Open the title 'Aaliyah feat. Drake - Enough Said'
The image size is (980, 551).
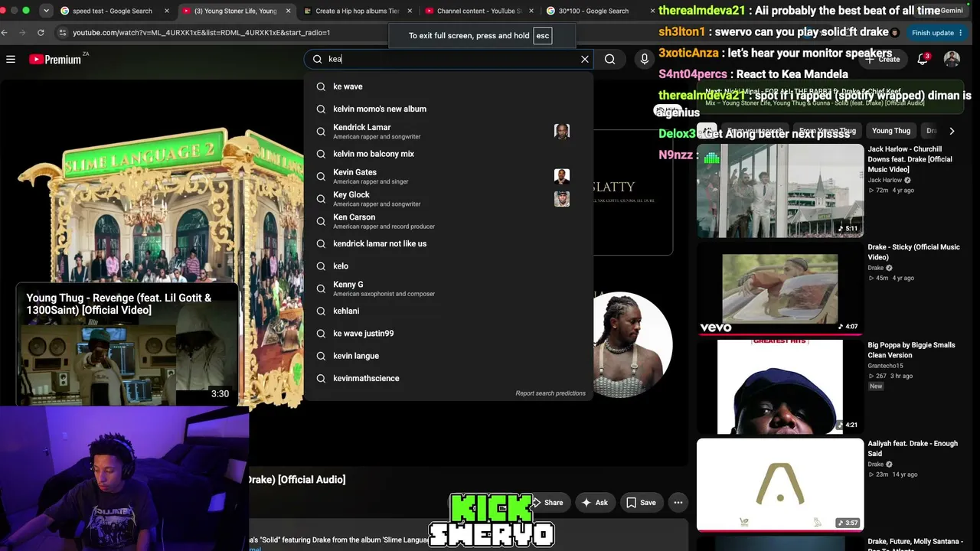pos(913,448)
